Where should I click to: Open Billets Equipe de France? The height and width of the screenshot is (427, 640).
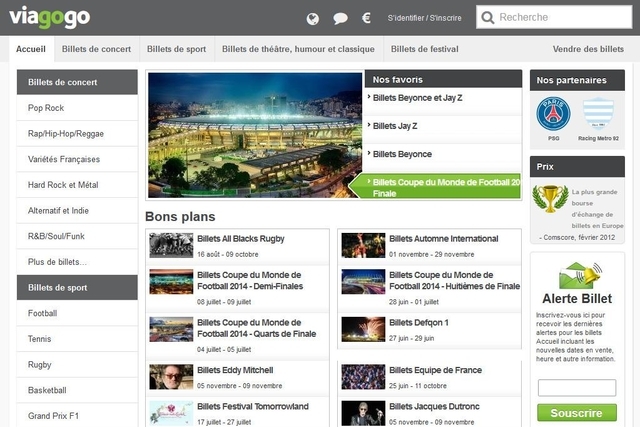[x=436, y=370]
